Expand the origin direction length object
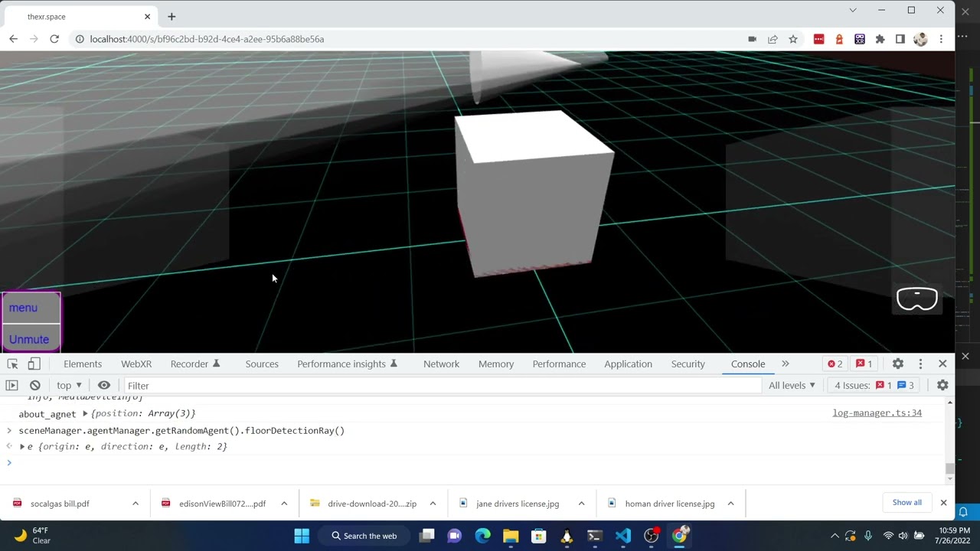The width and height of the screenshot is (980, 551). point(22,446)
